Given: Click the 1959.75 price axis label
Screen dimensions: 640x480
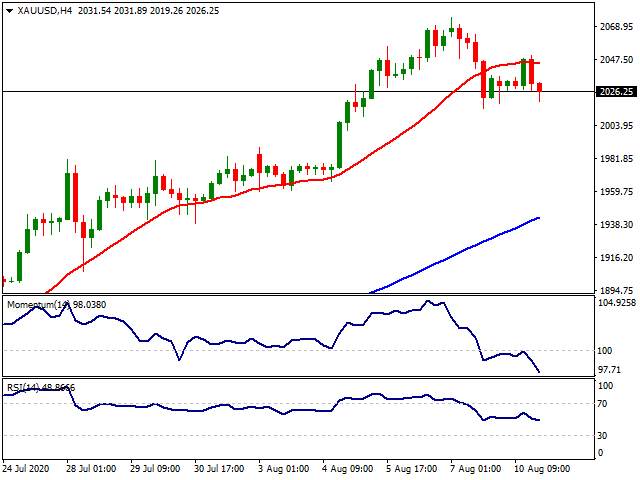Looking at the screenshot, I should [616, 191].
